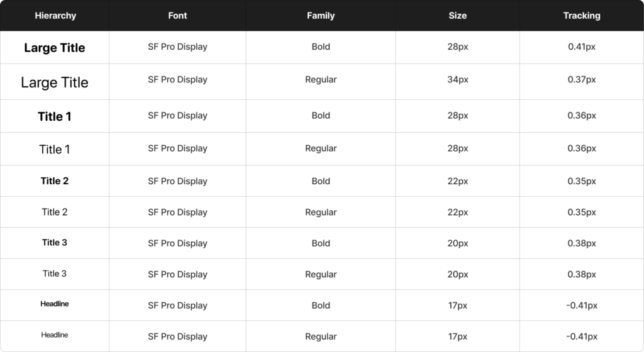Click the regular-weight Headline cell
Viewport: 644px width, 352px height.
(x=55, y=335)
